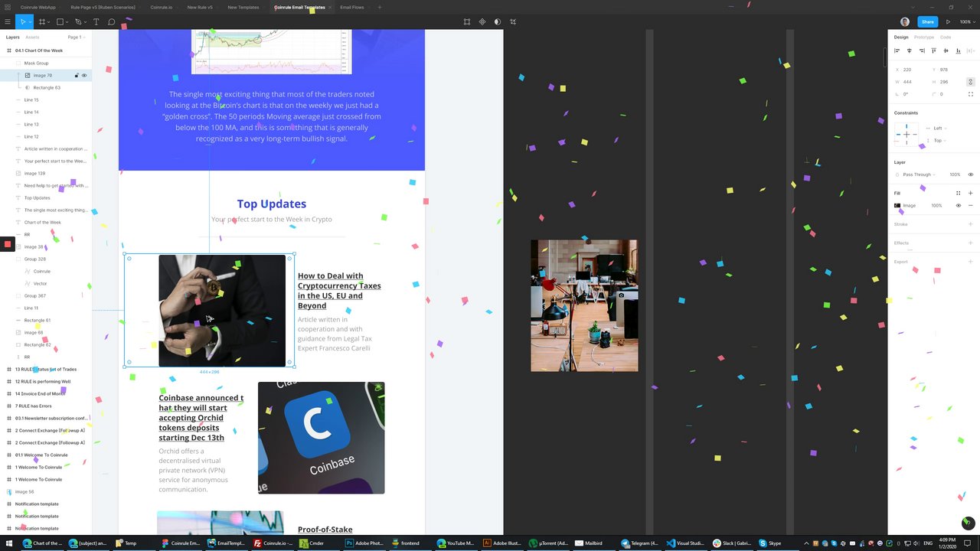Select the Mask Group layer
This screenshot has width=980, height=551.
coord(46,64)
